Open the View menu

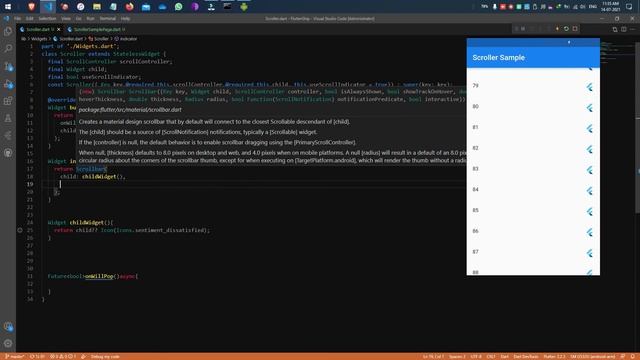click(66, 19)
